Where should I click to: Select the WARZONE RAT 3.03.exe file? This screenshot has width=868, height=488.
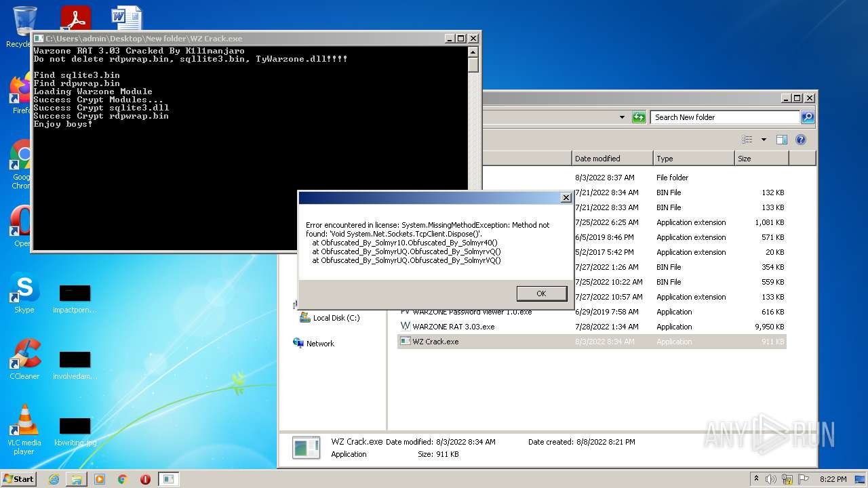(x=592, y=327)
